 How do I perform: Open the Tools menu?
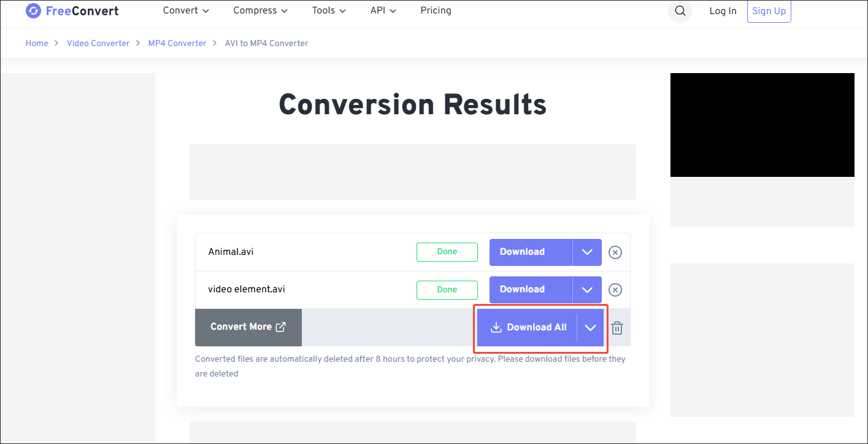click(328, 10)
